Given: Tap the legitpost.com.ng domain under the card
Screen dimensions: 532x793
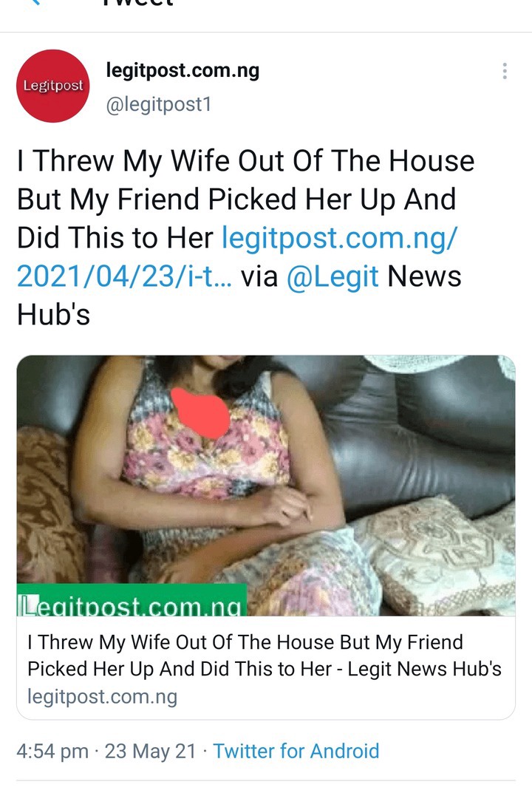Looking at the screenshot, I should pos(102,696).
